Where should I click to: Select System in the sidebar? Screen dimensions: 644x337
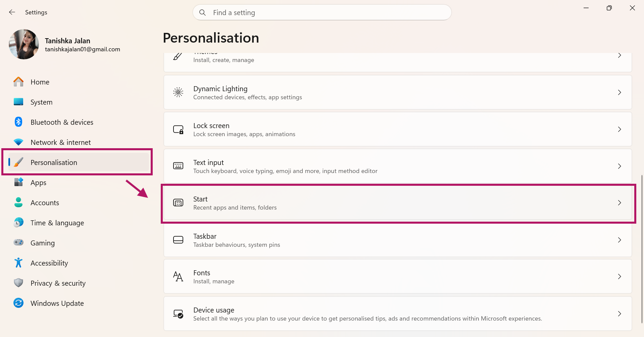(79, 102)
